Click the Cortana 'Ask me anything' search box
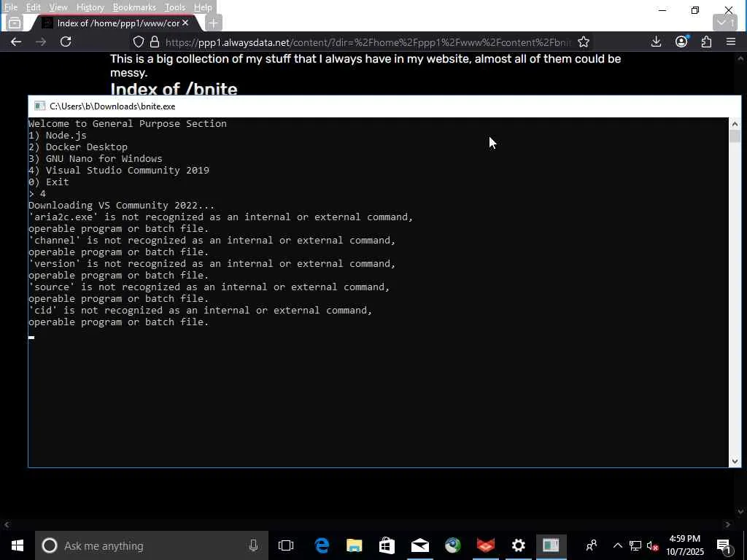Screen dimensions: 747x560 (x=152, y=545)
